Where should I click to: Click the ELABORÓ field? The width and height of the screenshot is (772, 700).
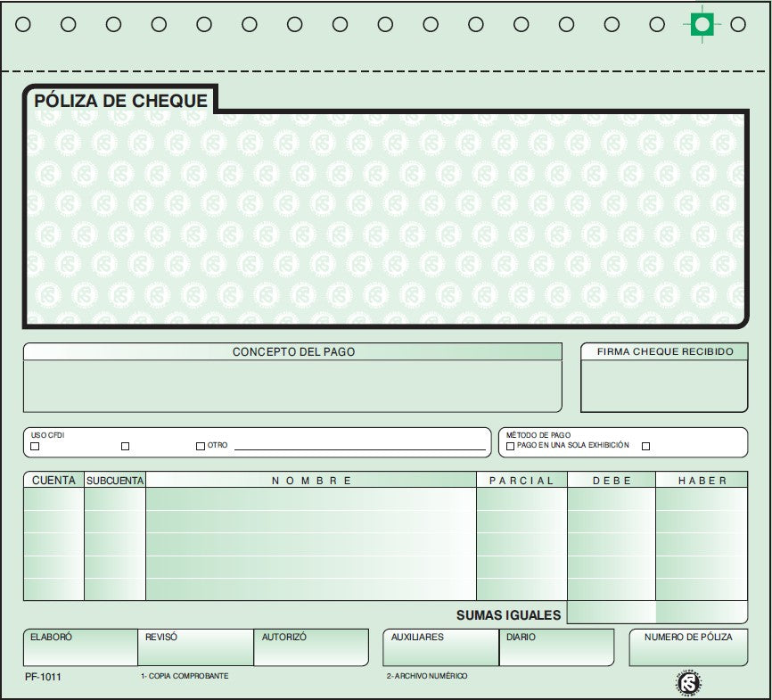78,646
